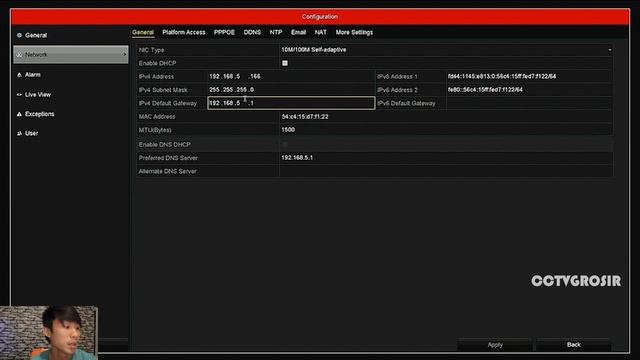Screen dimensions: 640x360
Task: Click the Preferred DNS Server field
Action: [446, 158]
